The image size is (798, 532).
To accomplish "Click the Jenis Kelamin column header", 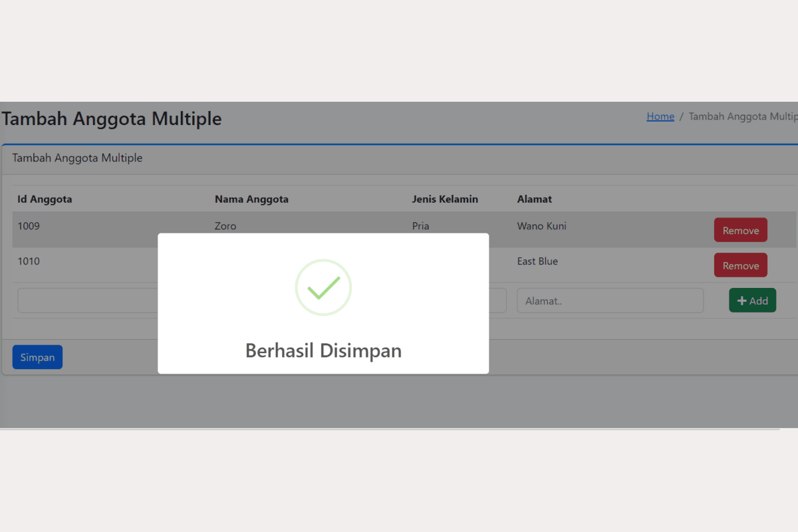I will pyautogui.click(x=445, y=199).
